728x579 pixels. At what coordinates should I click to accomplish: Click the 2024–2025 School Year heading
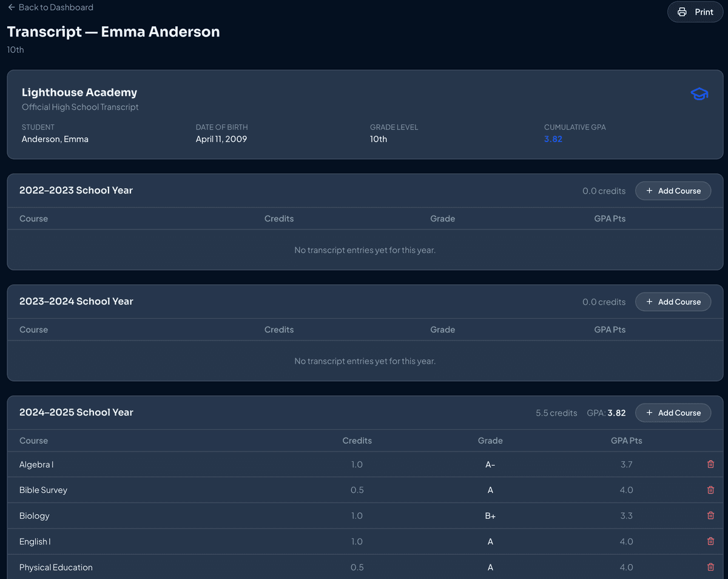[x=76, y=412]
